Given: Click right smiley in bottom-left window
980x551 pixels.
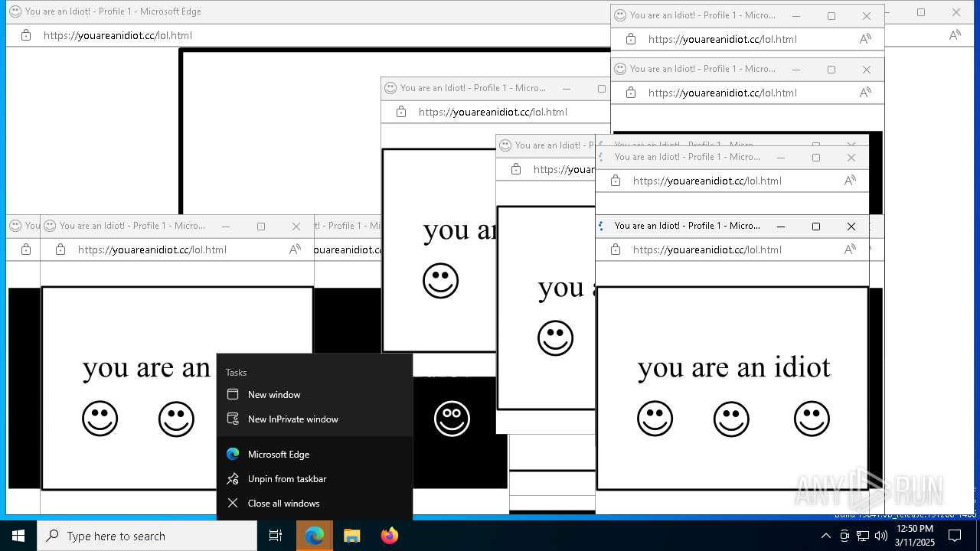Looking at the screenshot, I should tap(176, 419).
